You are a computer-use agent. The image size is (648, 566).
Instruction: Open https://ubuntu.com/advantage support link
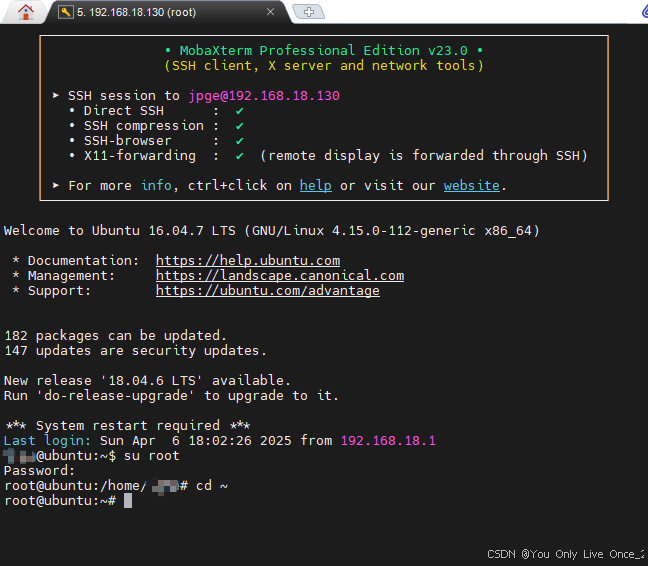pyautogui.click(x=267, y=291)
